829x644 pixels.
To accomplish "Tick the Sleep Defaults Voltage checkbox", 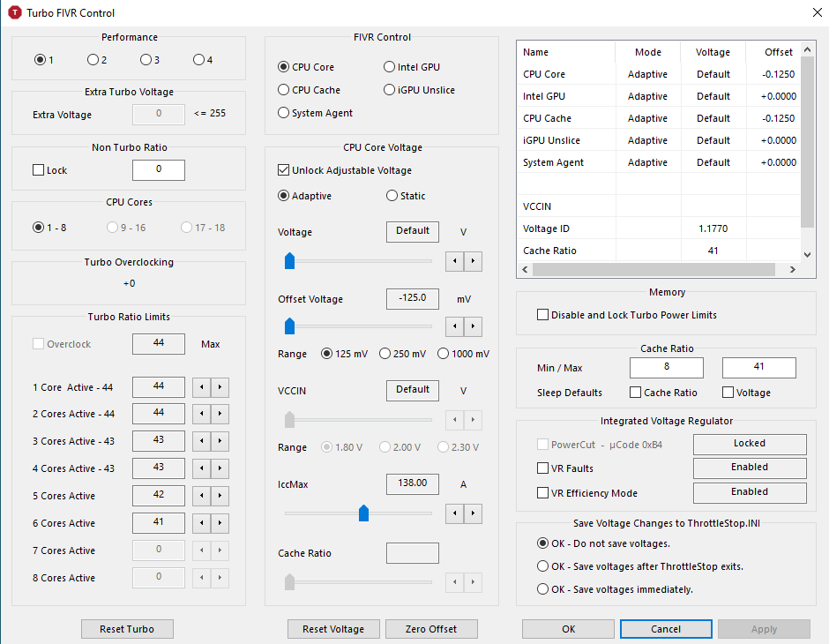I will point(746,393).
